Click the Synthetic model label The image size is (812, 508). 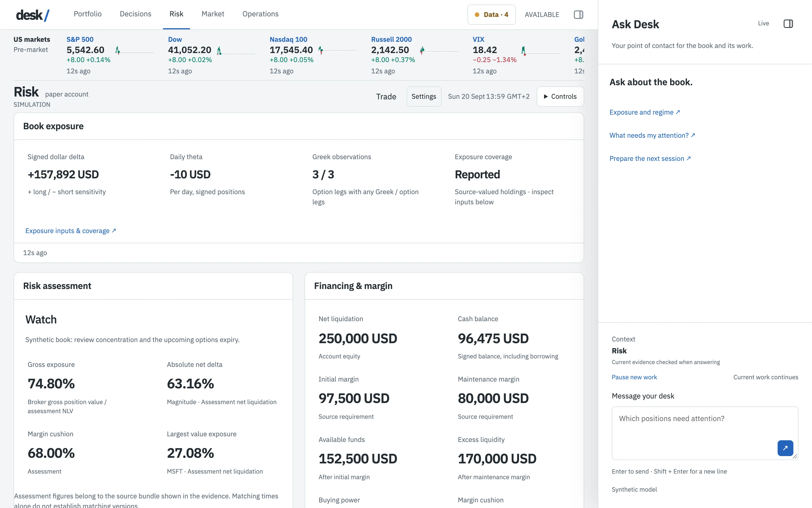coord(634,490)
